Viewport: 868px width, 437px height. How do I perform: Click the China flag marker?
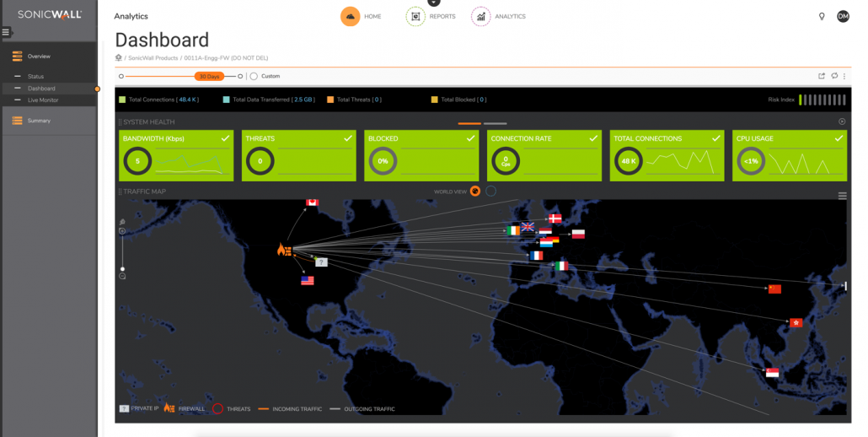[774, 289]
